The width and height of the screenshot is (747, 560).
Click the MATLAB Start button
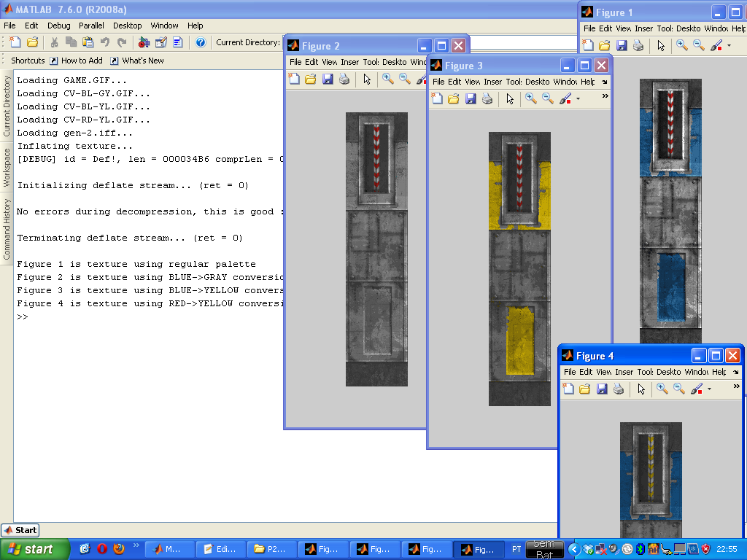(20, 530)
